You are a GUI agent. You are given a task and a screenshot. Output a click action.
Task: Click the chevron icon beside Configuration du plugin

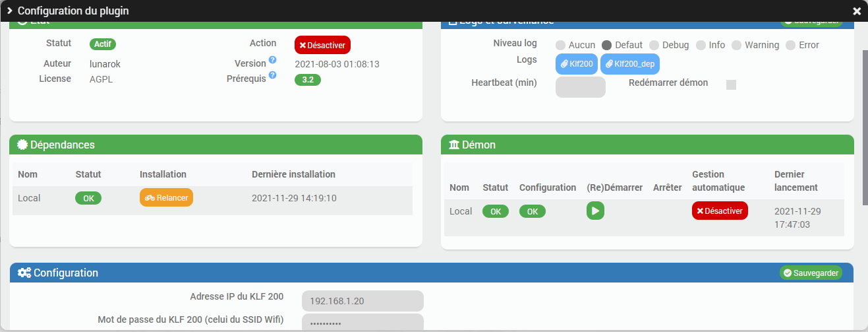(10, 11)
